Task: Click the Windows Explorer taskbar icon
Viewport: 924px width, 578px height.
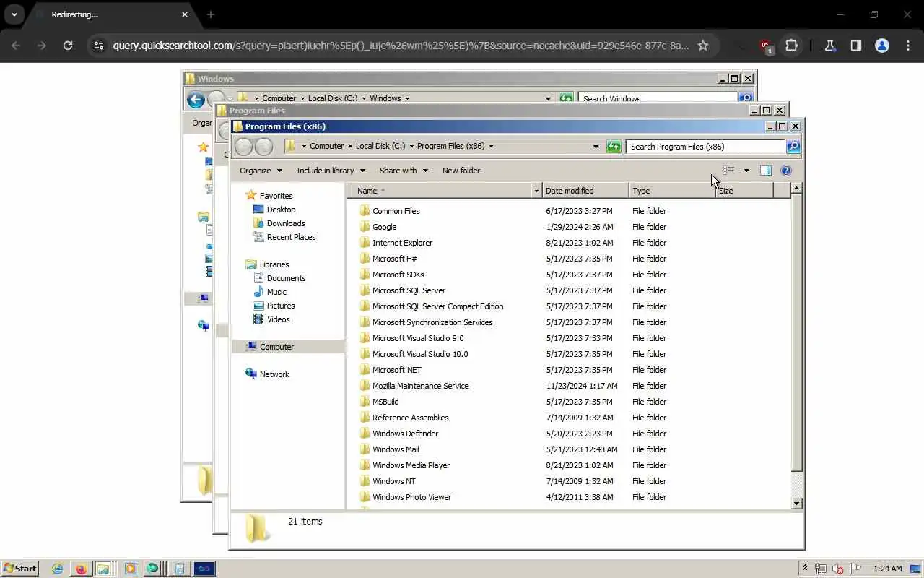Action: 103,569
